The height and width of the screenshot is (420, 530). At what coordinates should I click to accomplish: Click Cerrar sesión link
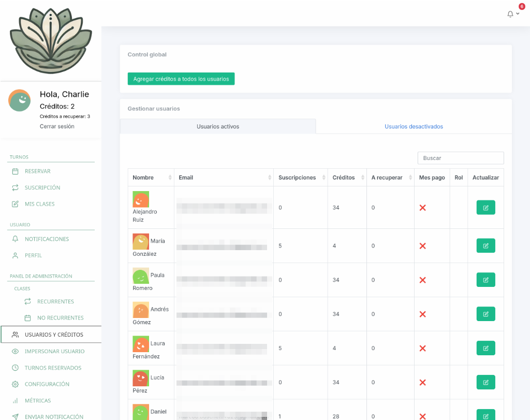coord(57,126)
